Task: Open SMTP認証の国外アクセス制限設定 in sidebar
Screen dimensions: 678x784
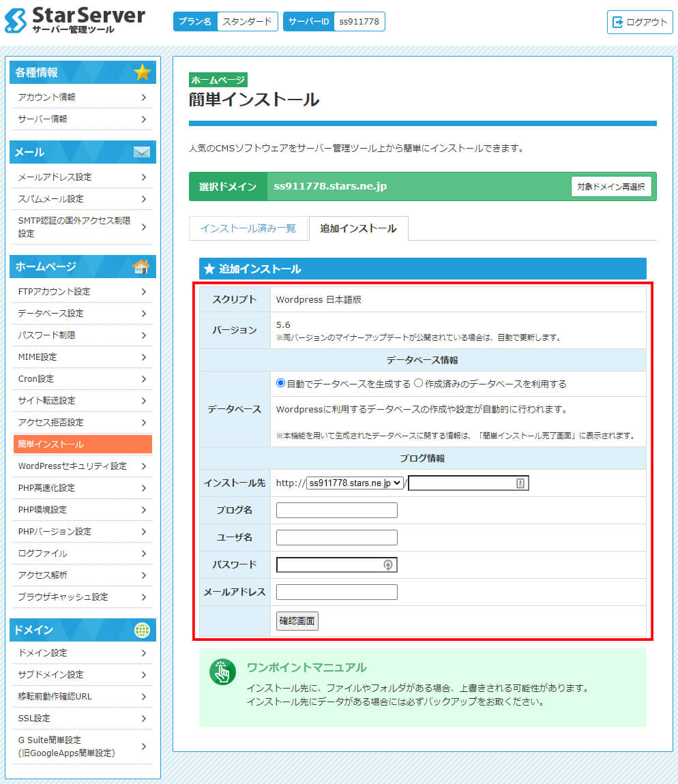Action: click(x=83, y=227)
